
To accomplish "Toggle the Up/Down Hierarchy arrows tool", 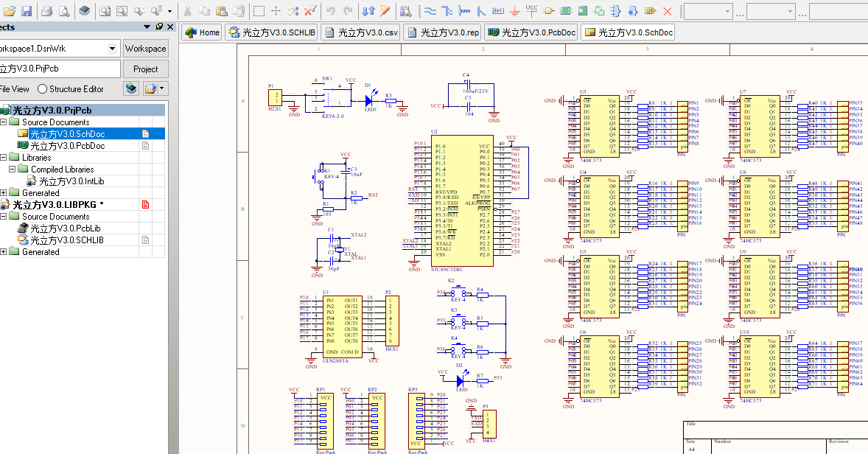I will [x=368, y=10].
